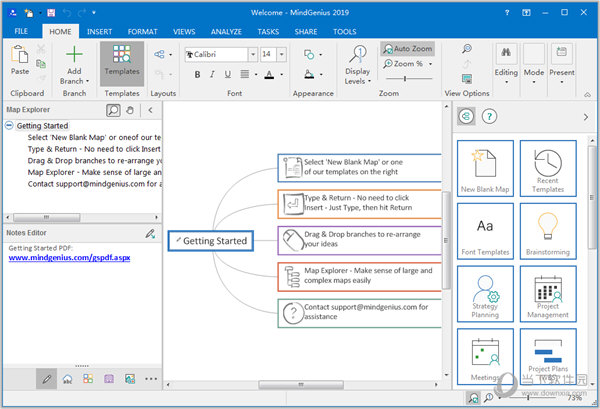Click the zoom magnifier icon in status bar
The image size is (600, 409).
[x=489, y=398]
